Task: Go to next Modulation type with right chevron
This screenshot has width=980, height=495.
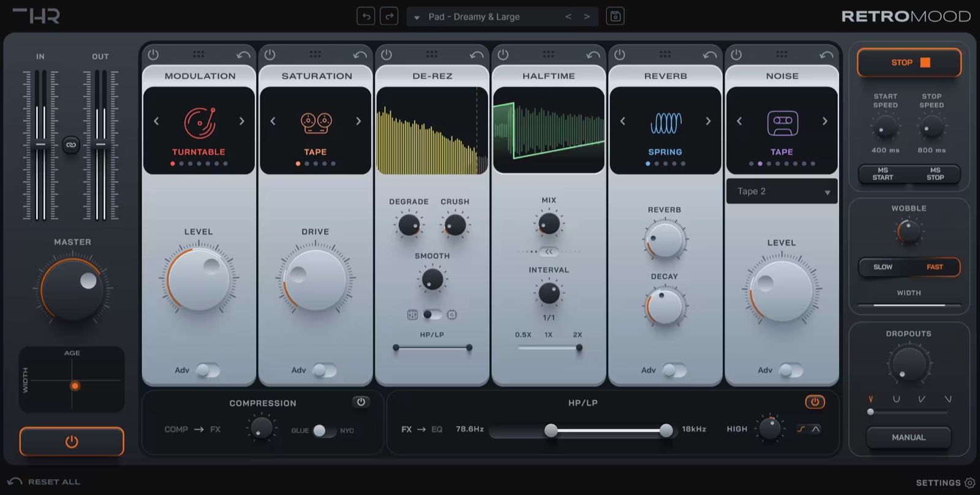Action: click(242, 121)
